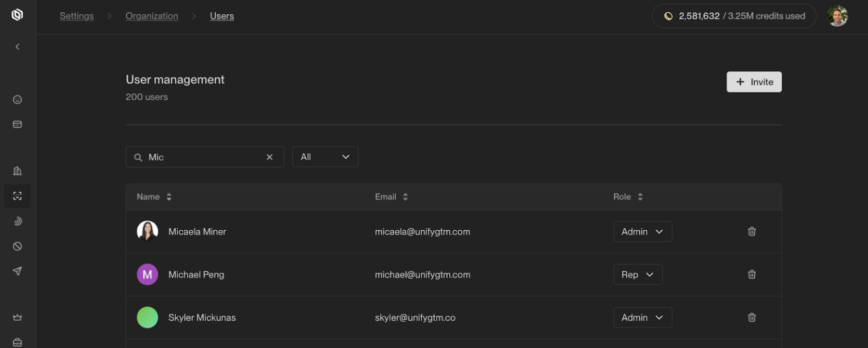868x348 pixels.
Task: Click the search magnifier icon
Action: (x=138, y=157)
